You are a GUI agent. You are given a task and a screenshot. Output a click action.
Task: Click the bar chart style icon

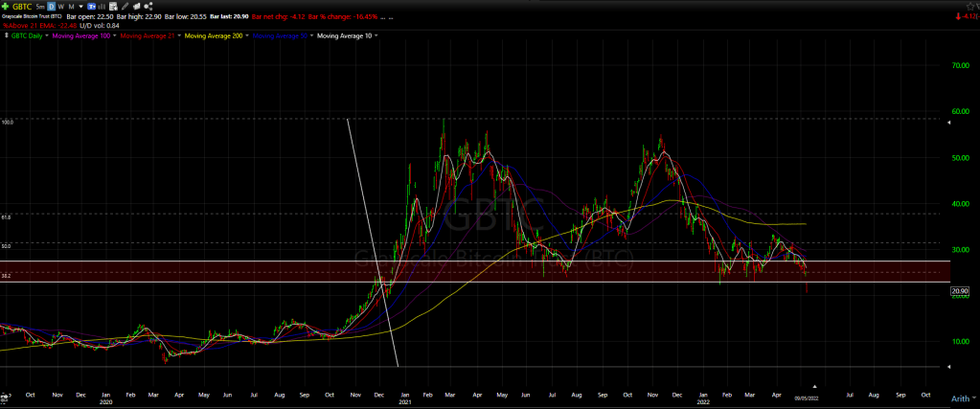coord(101,7)
